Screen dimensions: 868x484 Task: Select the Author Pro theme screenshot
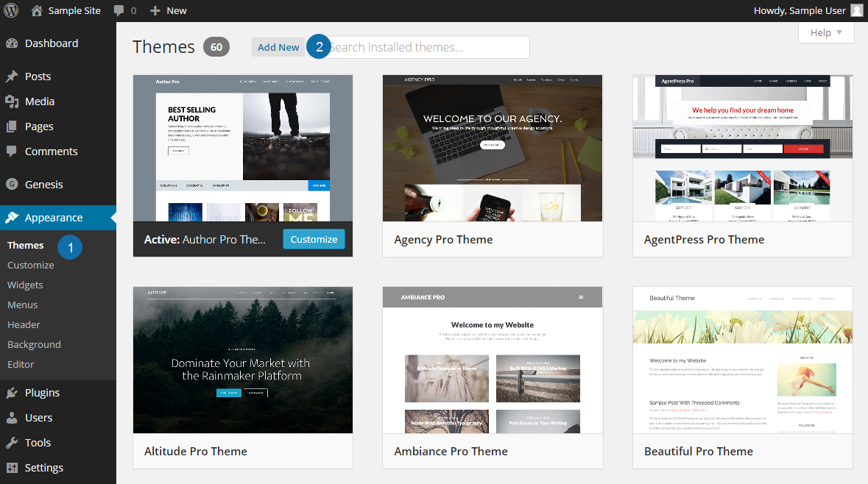242,149
